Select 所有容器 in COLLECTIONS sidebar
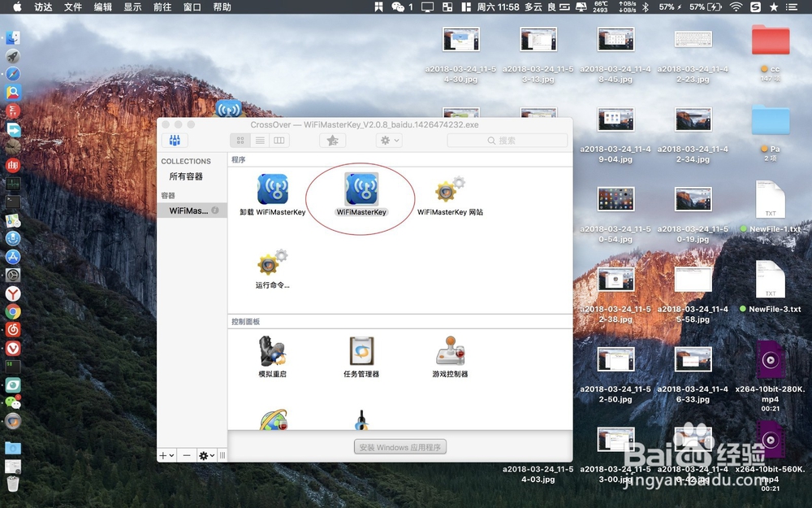 (186, 176)
